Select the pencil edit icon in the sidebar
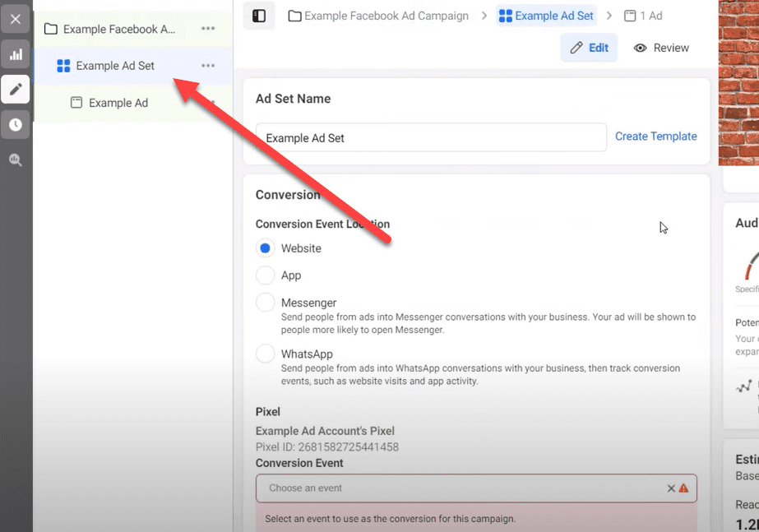759x532 pixels. point(16,89)
